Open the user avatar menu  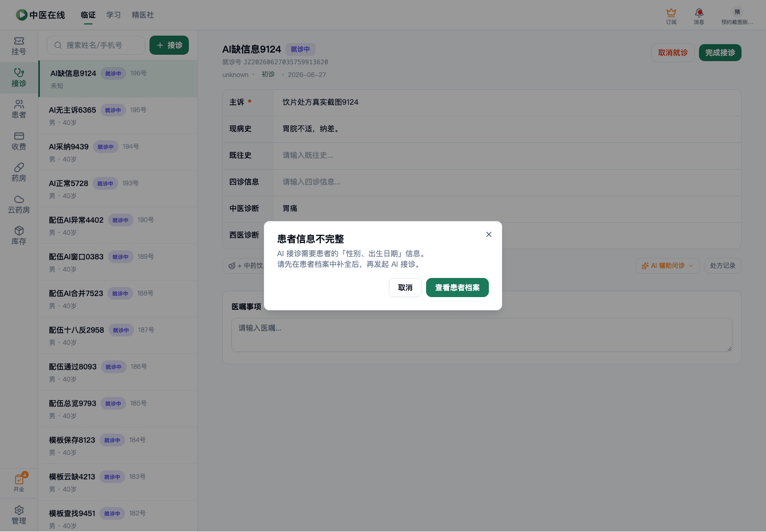(x=737, y=16)
